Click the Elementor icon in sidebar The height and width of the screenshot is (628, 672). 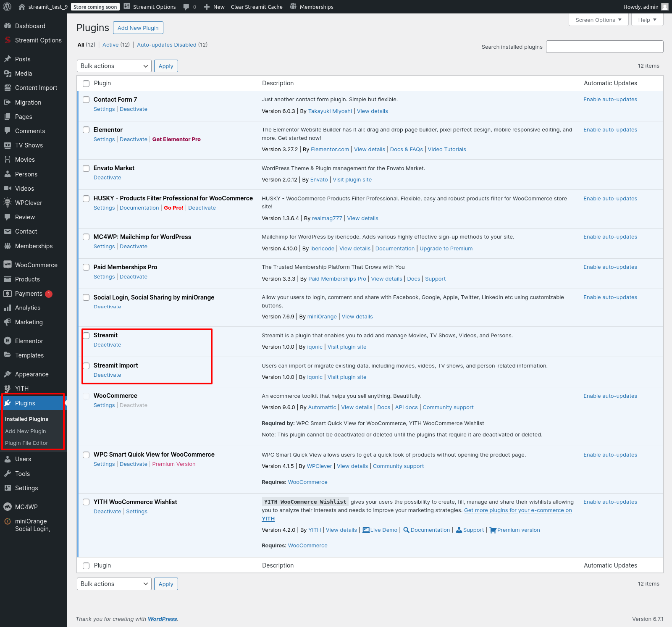tap(8, 341)
